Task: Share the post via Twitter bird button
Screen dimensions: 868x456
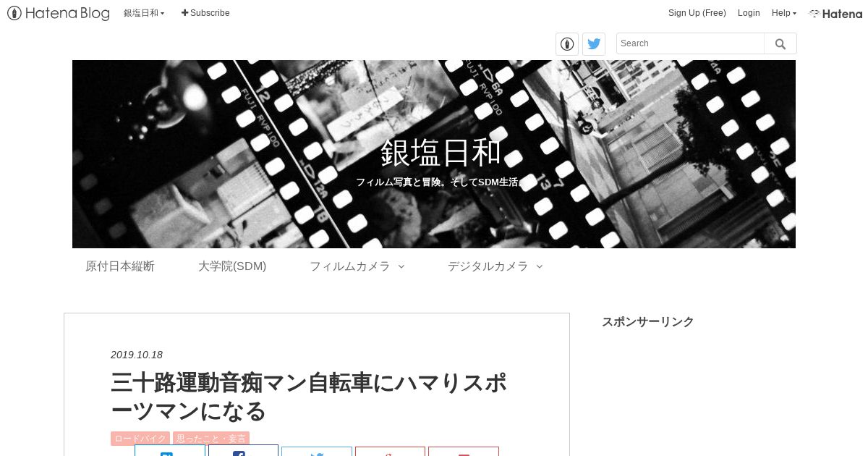Action: pyautogui.click(x=317, y=451)
